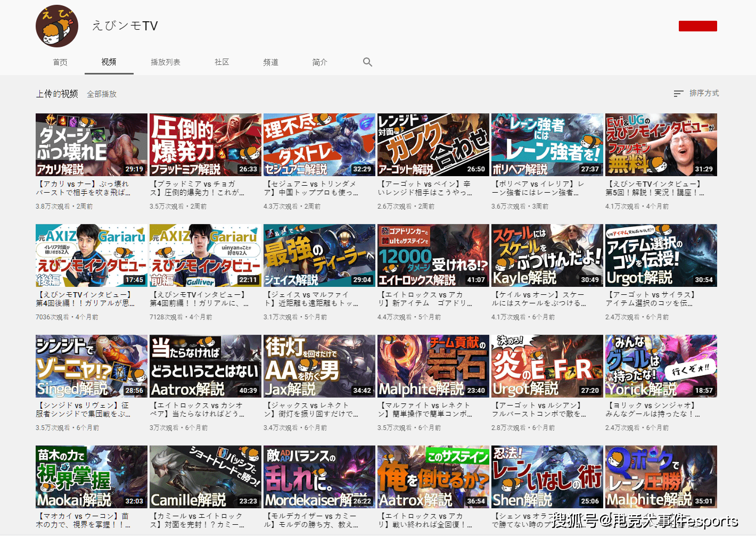
Task: Click the 【ポリペア vs イレリア】 video title
Action: coord(539,188)
